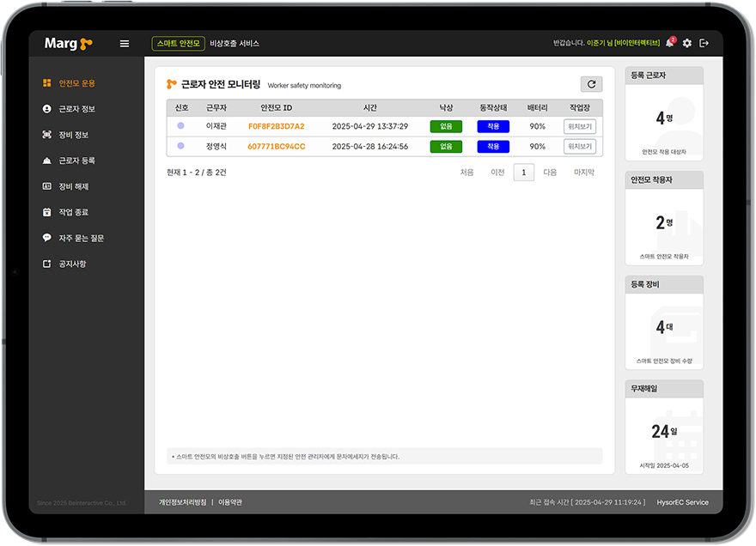The height and width of the screenshot is (546, 756).
Task: Switch to the 스마트 안전모 tab
Action: coord(179,44)
